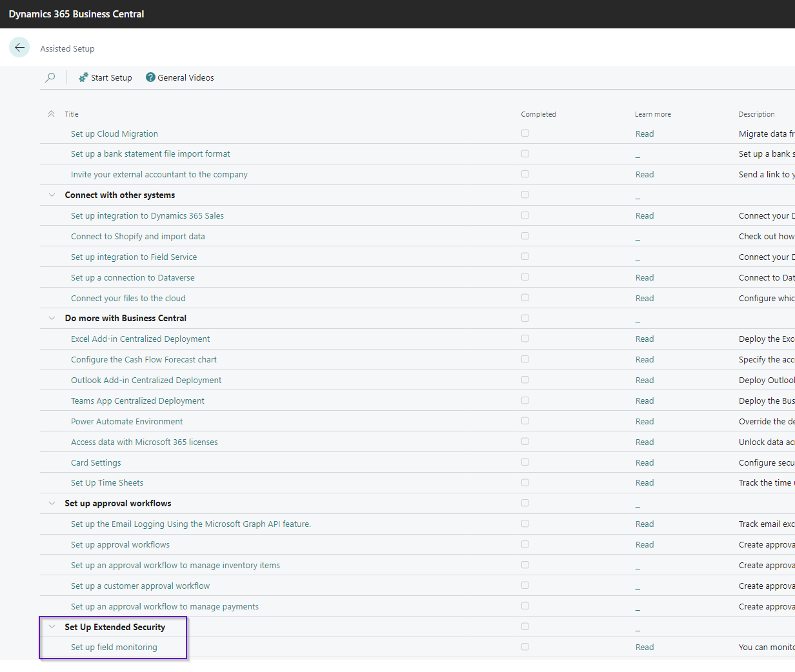Image resolution: width=795 pixels, height=672 pixels.
Task: Open the General Videos menu action
Action: pos(186,77)
